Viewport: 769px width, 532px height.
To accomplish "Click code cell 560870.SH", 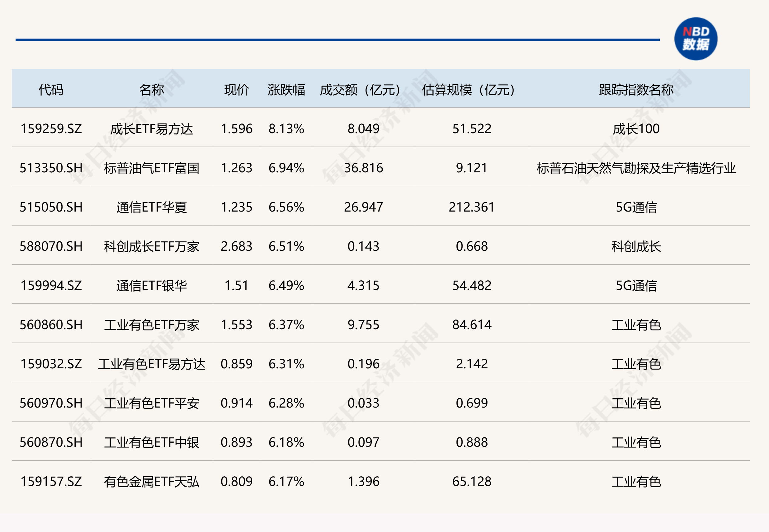I will [x=51, y=442].
